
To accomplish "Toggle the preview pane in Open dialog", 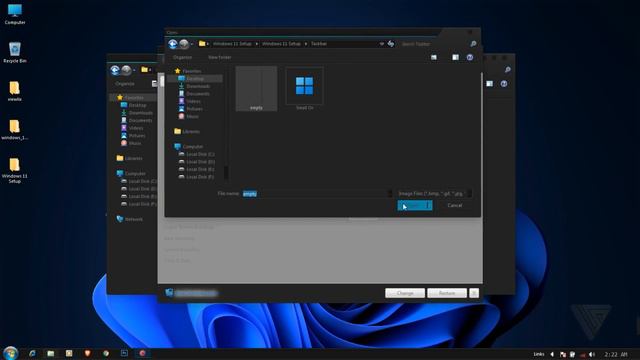I will (x=456, y=58).
